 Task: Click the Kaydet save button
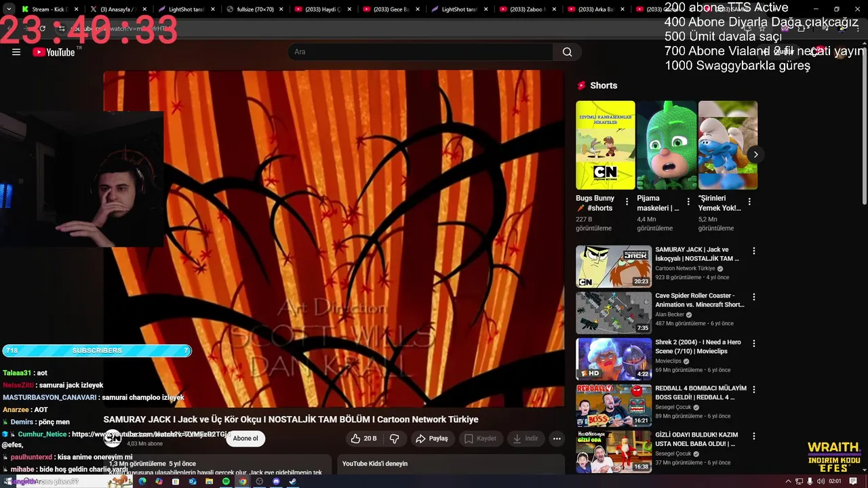pyautogui.click(x=480, y=439)
